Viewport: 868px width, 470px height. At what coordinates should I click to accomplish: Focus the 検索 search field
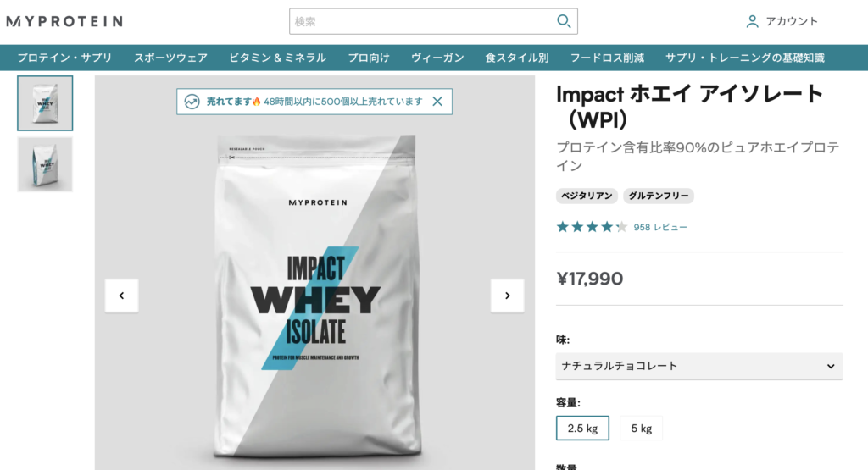click(x=422, y=21)
